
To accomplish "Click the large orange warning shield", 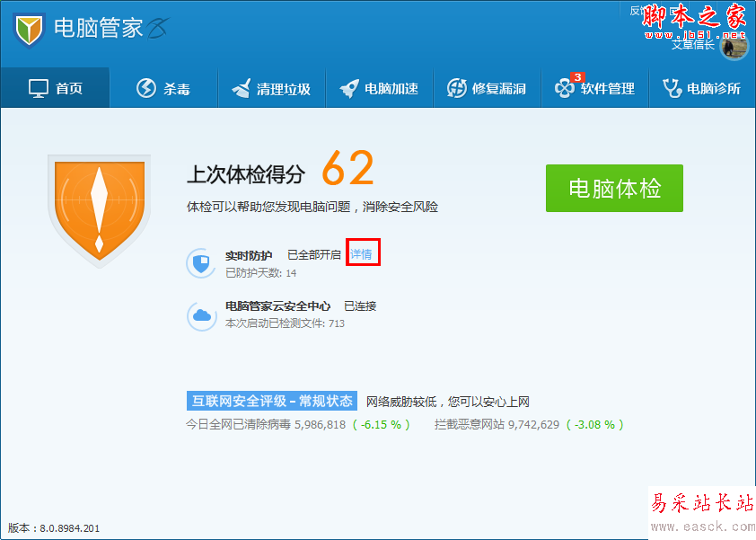I will [x=100, y=211].
